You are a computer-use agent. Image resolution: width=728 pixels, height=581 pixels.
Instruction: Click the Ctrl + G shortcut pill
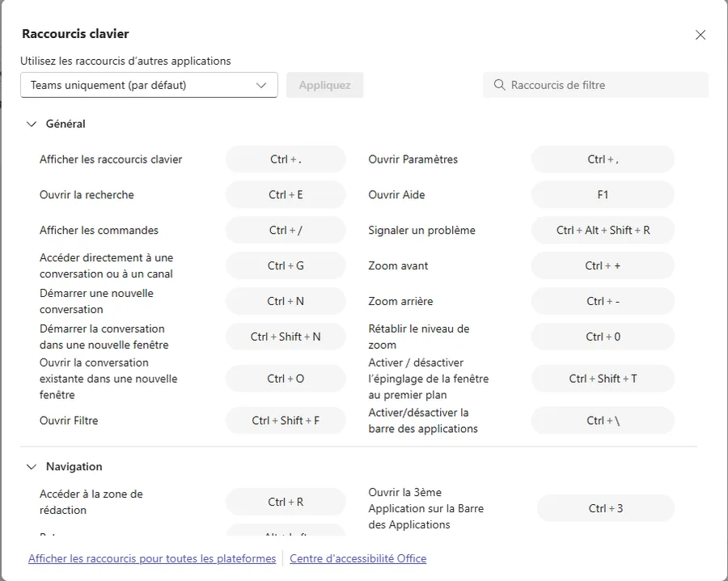click(x=286, y=265)
